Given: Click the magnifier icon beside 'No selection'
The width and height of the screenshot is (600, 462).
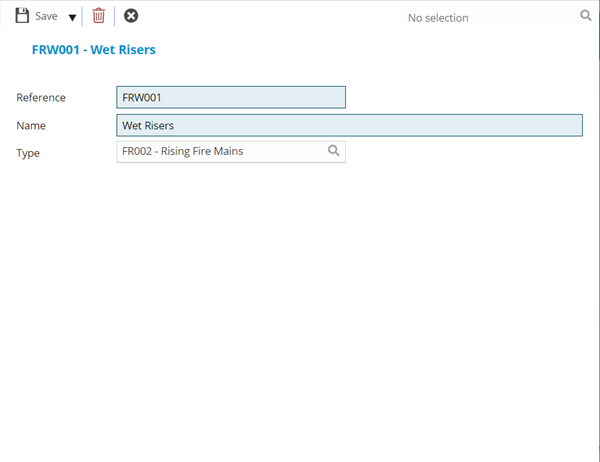Looking at the screenshot, I should coord(586,16).
